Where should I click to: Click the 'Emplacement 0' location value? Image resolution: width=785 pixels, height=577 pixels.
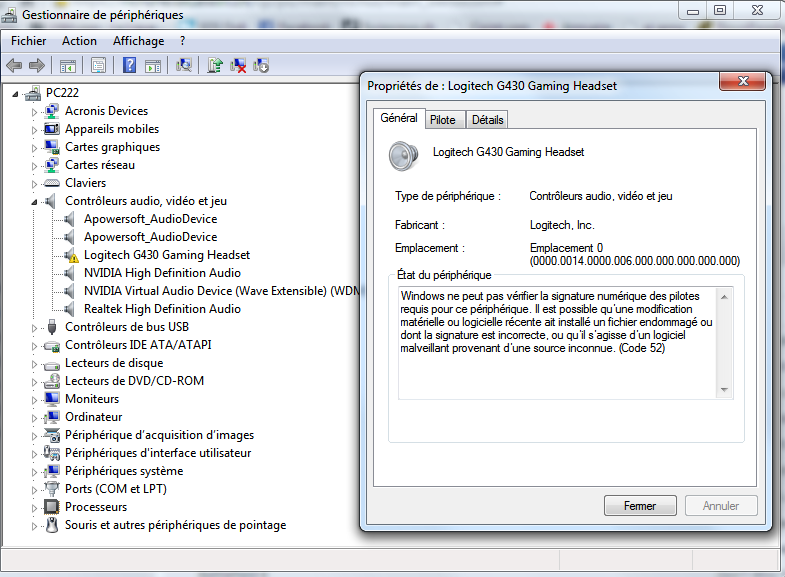coord(566,248)
